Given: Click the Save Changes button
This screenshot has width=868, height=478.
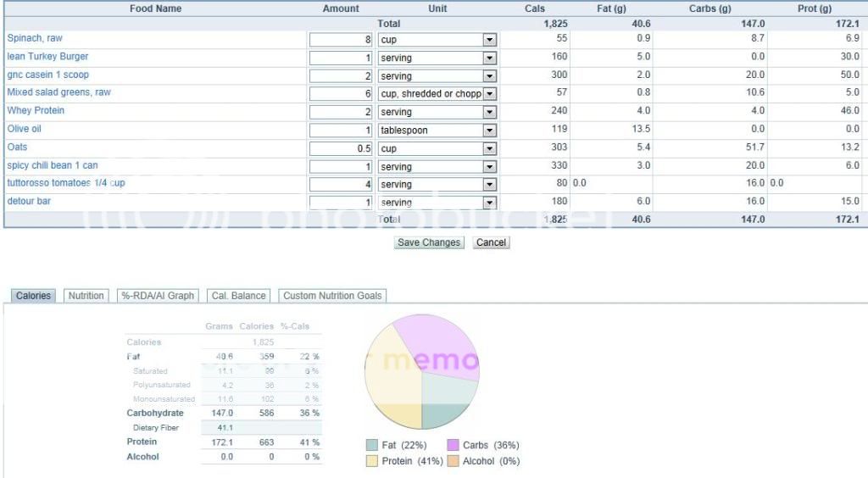Looking at the screenshot, I should (x=429, y=242).
